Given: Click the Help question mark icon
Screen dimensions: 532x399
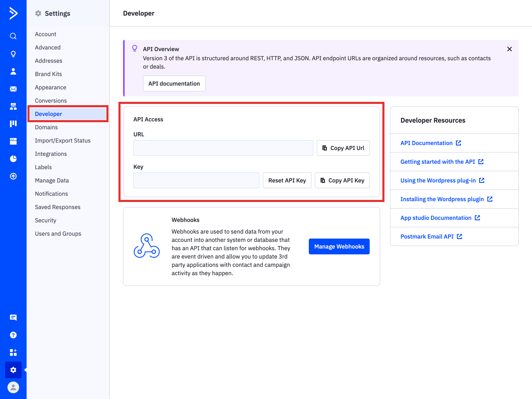Looking at the screenshot, I should point(13,335).
